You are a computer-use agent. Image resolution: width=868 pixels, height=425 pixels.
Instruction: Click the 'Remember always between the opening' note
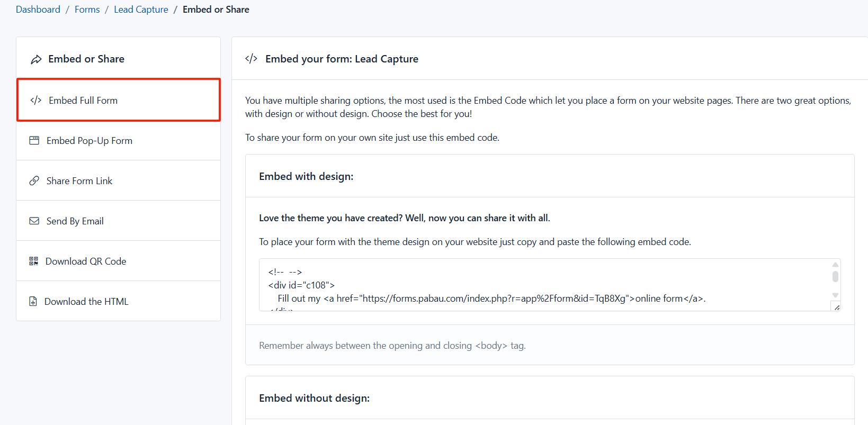point(392,346)
